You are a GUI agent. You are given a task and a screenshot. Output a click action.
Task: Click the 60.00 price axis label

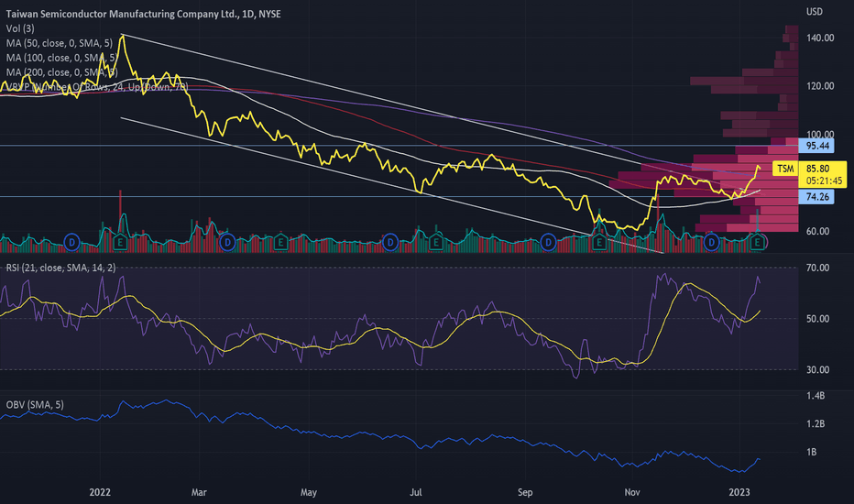pos(817,232)
